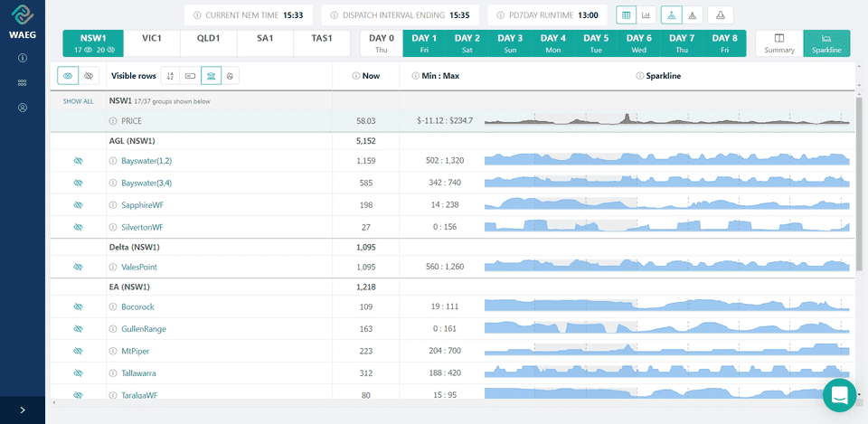Click the info icon next to MtPiper
The width and height of the screenshot is (868, 424).
pyautogui.click(x=113, y=351)
